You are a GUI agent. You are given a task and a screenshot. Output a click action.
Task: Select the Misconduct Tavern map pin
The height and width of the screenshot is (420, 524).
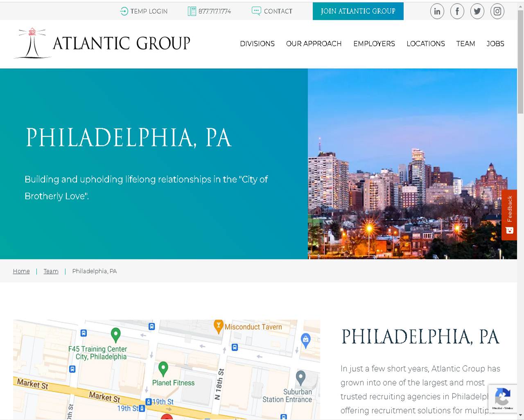tap(219, 326)
